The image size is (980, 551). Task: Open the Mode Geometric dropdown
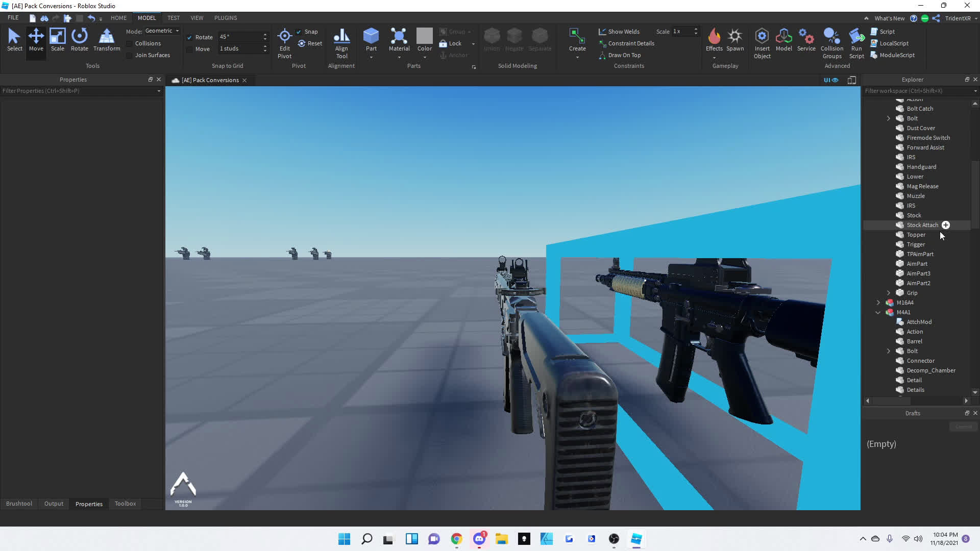point(162,31)
